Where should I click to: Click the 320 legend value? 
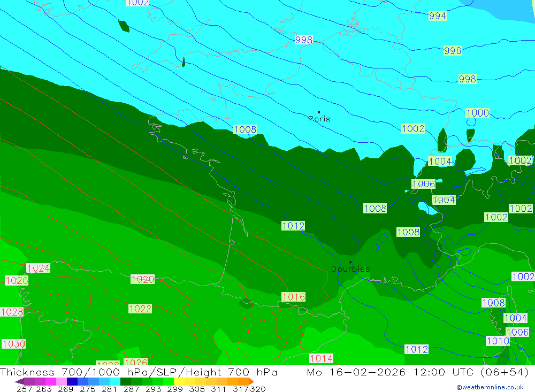[258, 389]
